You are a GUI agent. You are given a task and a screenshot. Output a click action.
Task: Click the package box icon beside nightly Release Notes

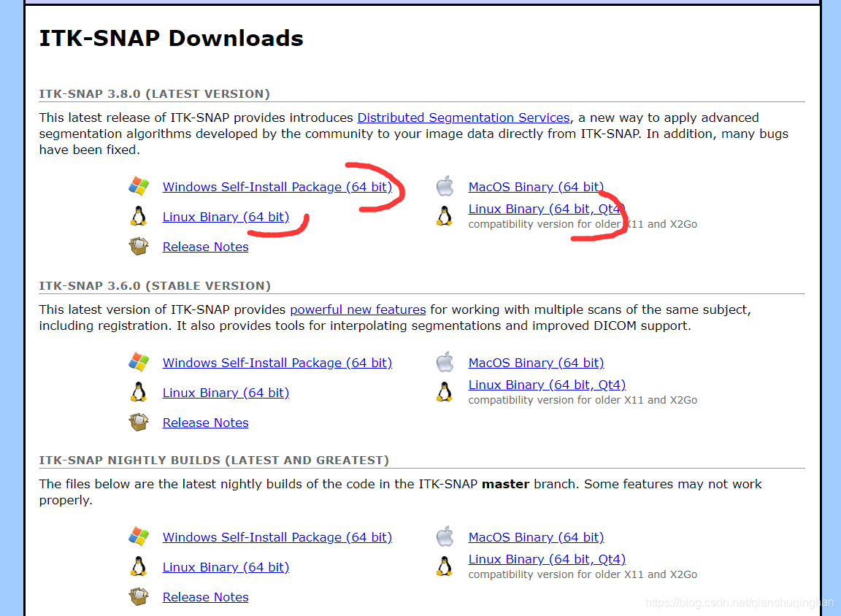pyautogui.click(x=139, y=596)
